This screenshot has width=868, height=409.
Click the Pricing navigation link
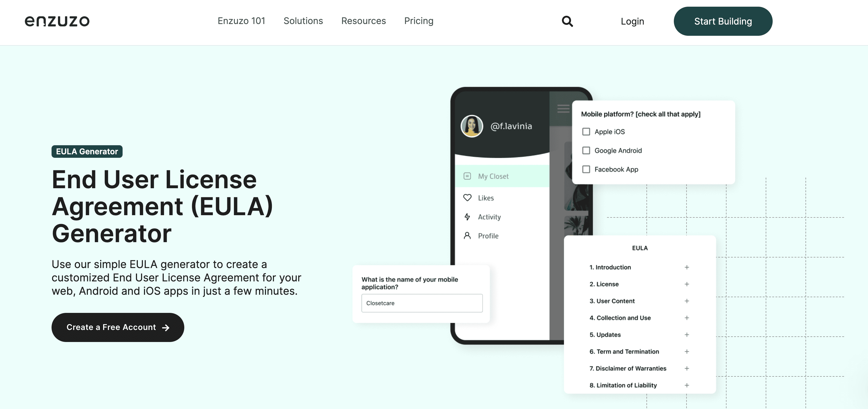419,21
